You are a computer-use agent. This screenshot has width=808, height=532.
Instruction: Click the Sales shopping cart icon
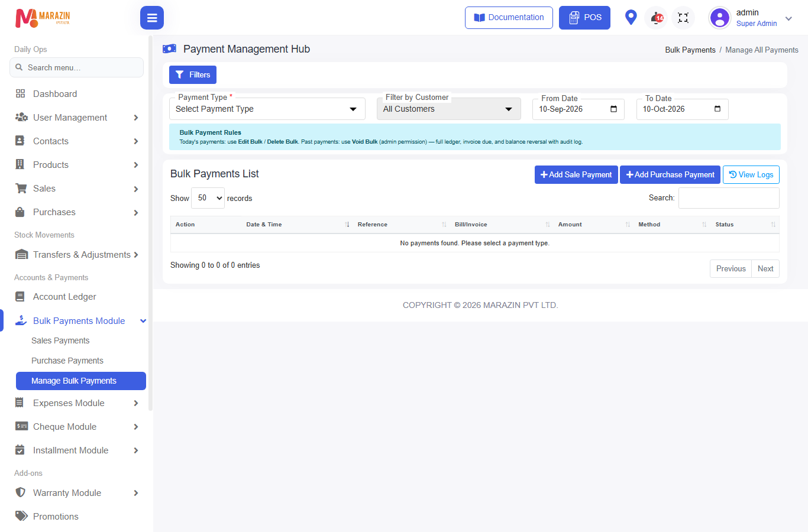pos(21,188)
